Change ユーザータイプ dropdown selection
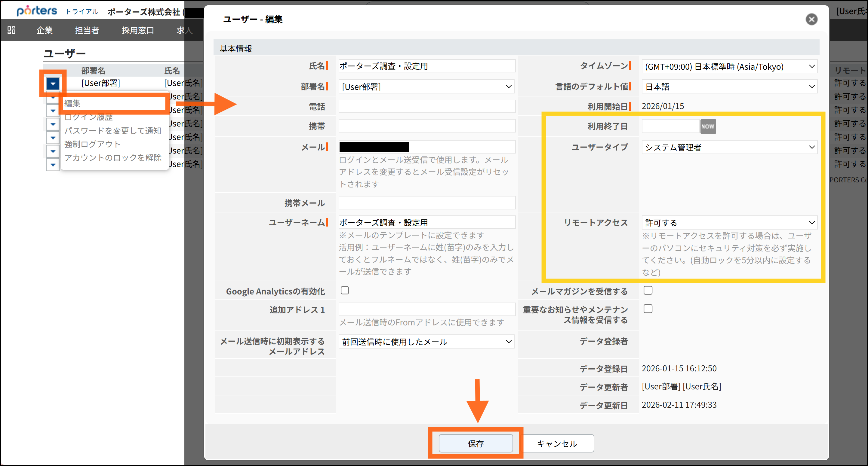 pyautogui.click(x=730, y=147)
